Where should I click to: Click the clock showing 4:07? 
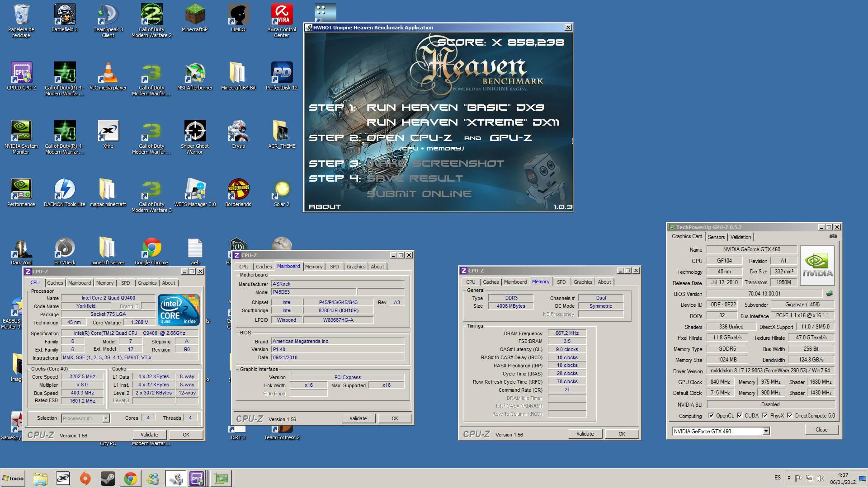tap(843, 475)
